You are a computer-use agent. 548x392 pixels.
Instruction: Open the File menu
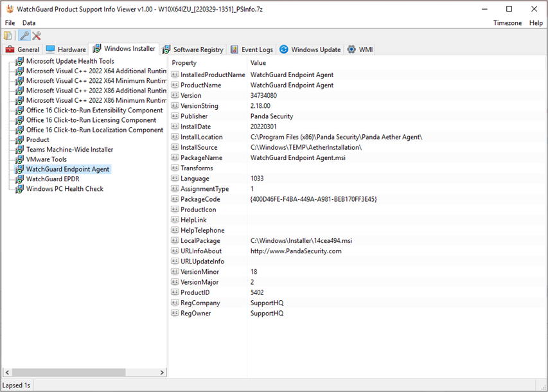coord(10,22)
